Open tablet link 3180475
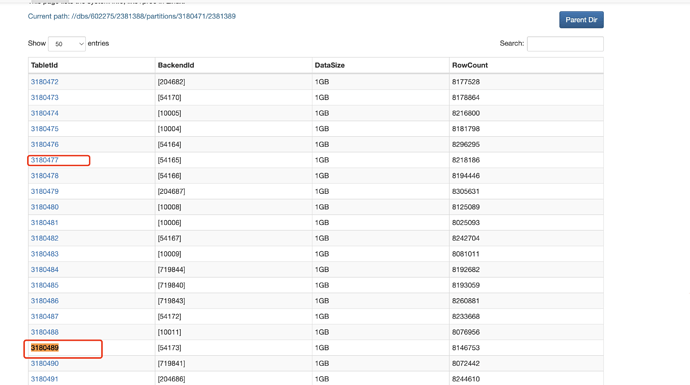The height and width of the screenshot is (385, 690). (44, 129)
